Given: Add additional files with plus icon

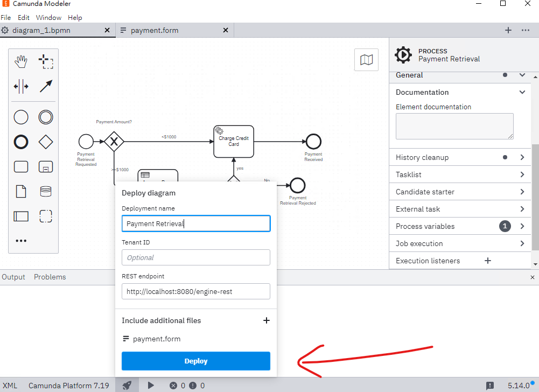Looking at the screenshot, I should coord(267,320).
